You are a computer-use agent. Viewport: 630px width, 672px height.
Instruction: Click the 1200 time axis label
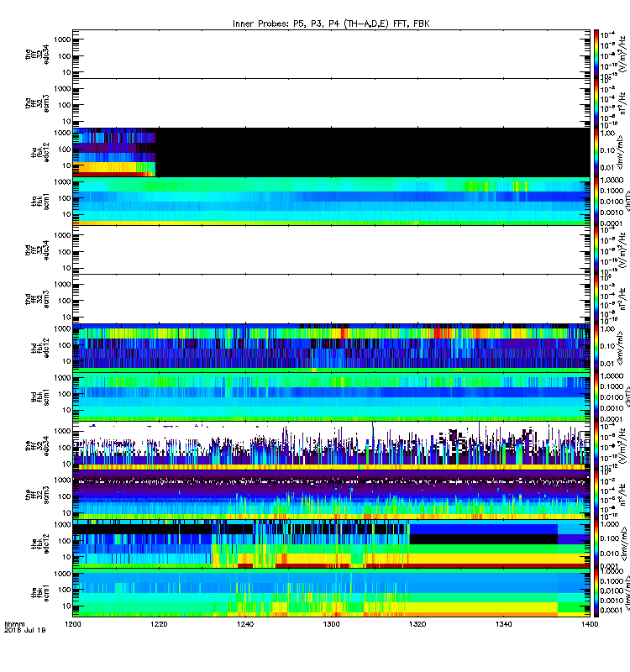73,624
